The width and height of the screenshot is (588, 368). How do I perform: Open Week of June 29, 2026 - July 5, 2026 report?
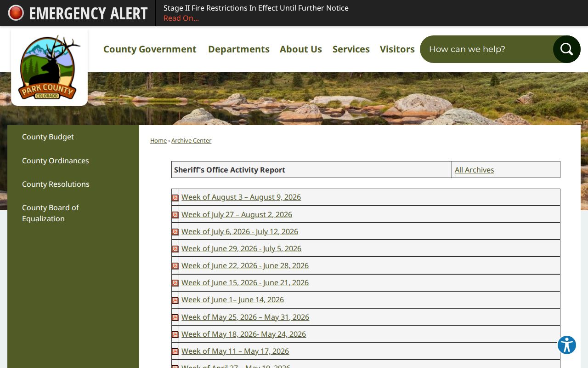[x=241, y=248]
